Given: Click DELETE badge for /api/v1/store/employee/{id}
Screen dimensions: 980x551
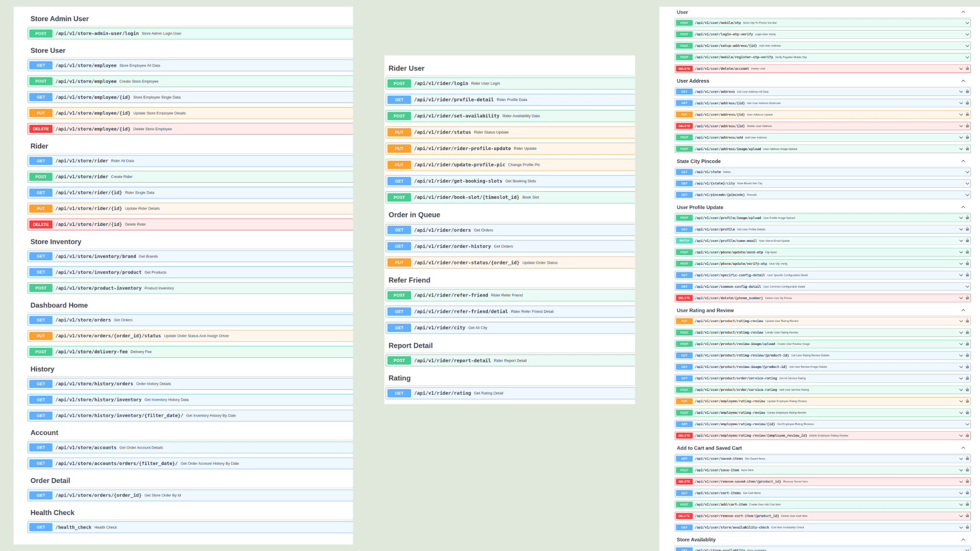Looking at the screenshot, I should click(41, 129).
